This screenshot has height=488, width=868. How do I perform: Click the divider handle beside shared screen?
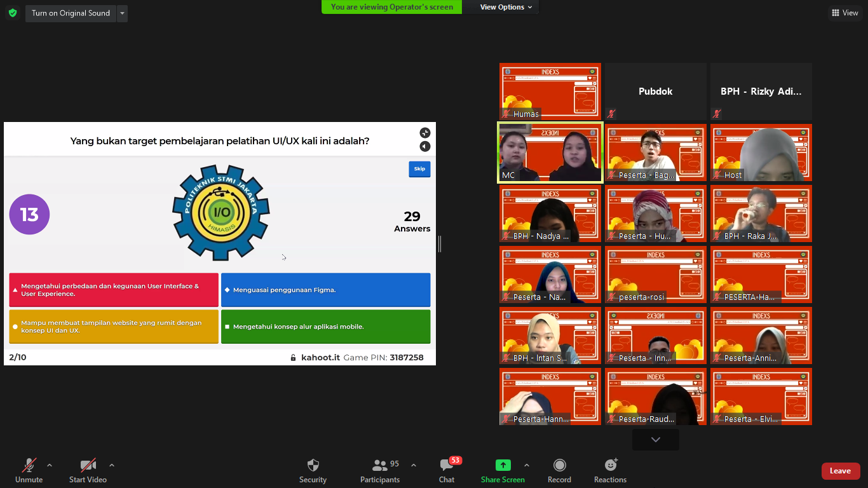tap(439, 244)
